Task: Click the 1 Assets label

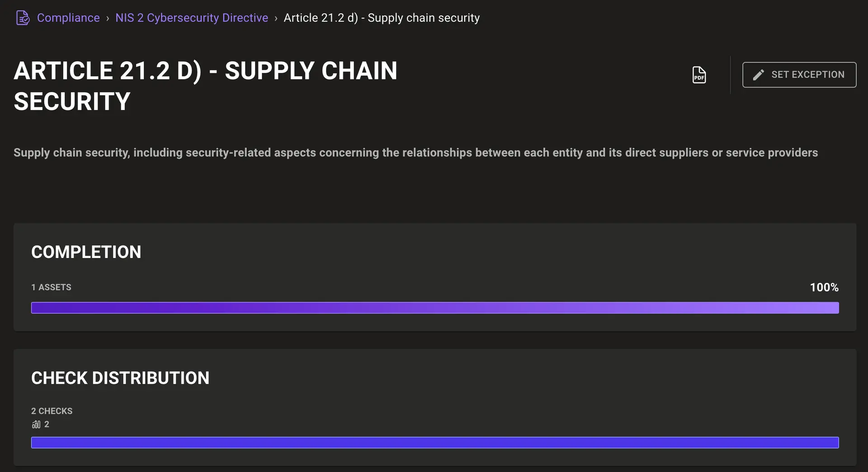Action: (x=51, y=287)
